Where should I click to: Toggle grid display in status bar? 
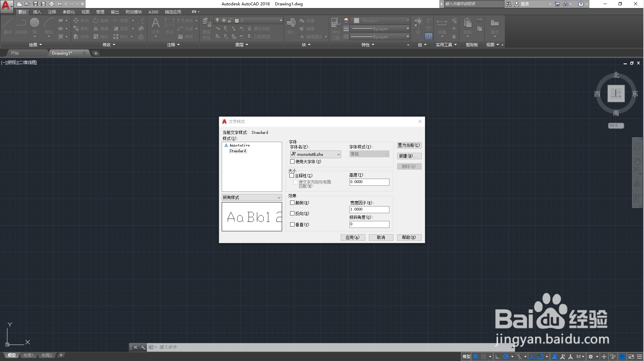tap(476, 357)
